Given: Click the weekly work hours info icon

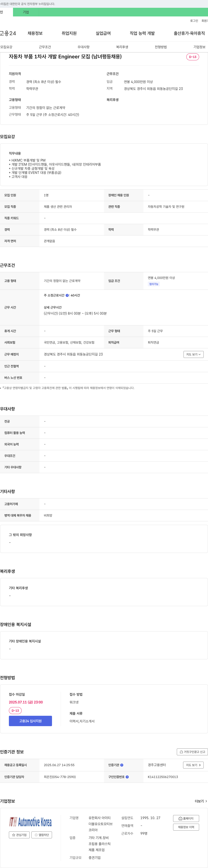Looking at the screenshot, I should [x=67, y=296].
